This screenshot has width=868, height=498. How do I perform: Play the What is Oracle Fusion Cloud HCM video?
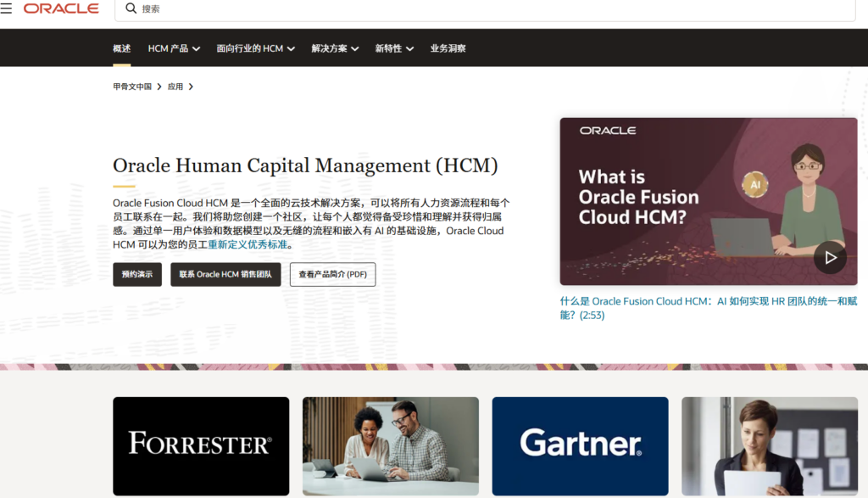830,258
